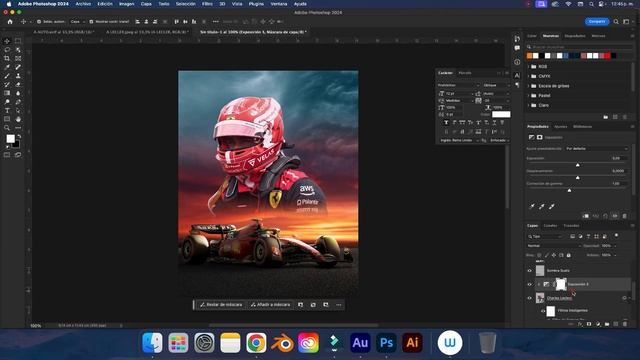Open Blender from the Dock
This screenshot has width=640, height=360.
coord(282,342)
